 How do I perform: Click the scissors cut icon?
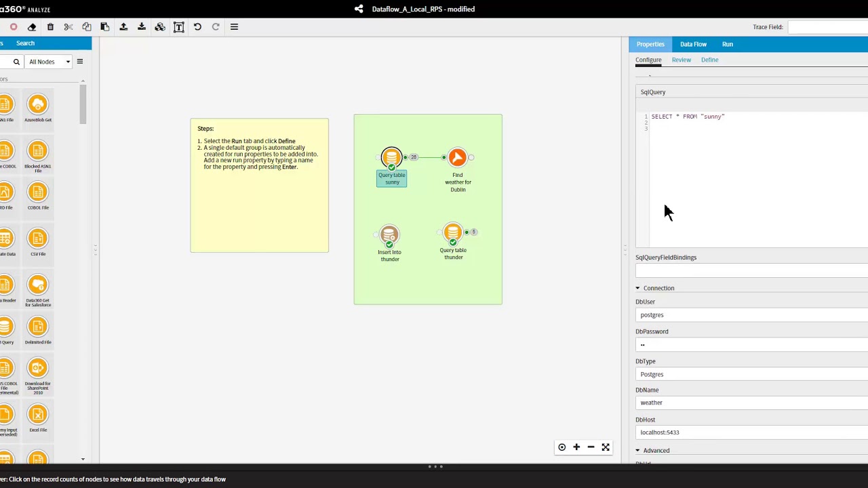tap(68, 27)
